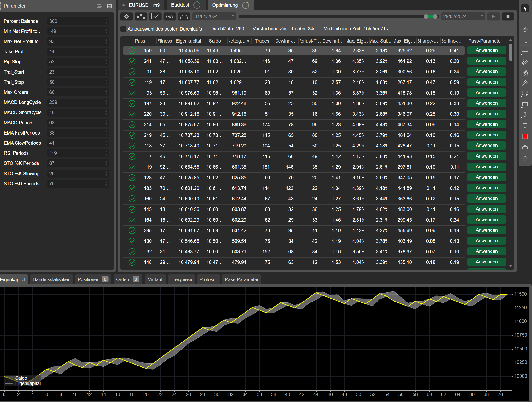Toggle checkmark for pass 220
This screenshot has width=532, height=402.
tap(132, 114)
